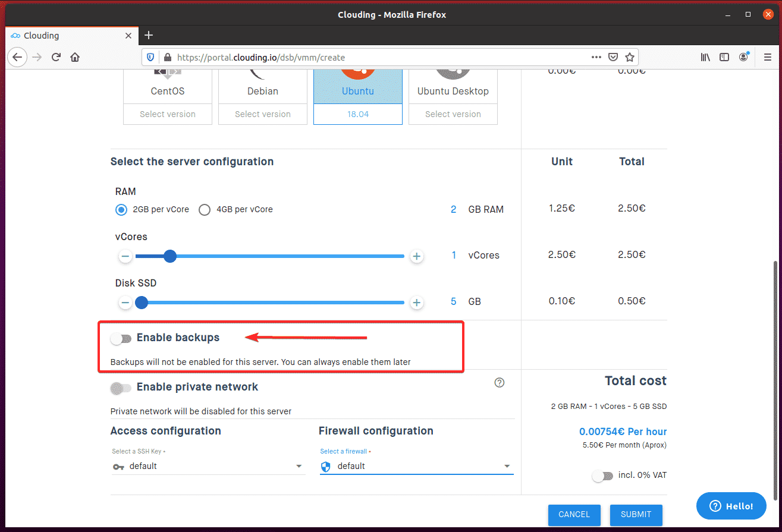The width and height of the screenshot is (782, 532).
Task: Click the RAM unit price 1.25€
Action: [562, 208]
